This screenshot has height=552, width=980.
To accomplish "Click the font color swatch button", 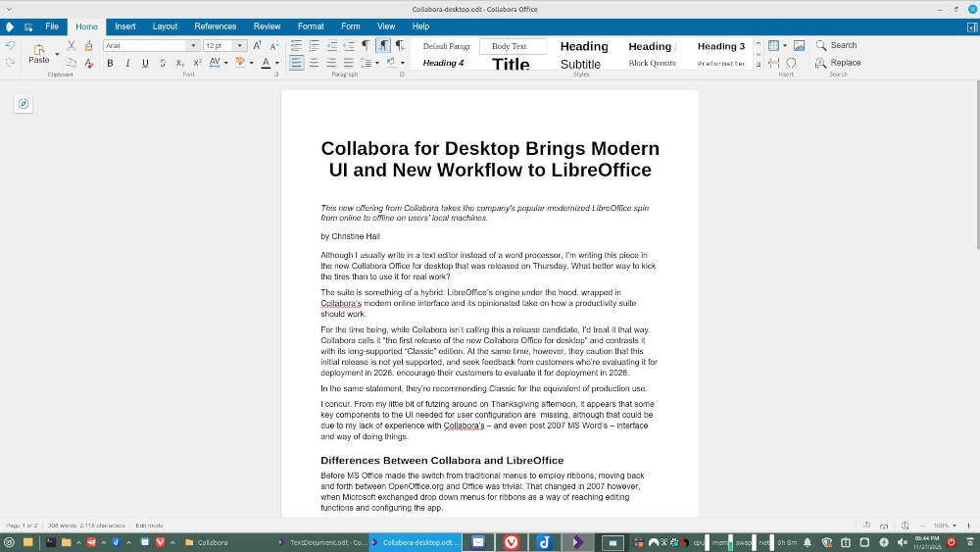I will pos(265,64).
